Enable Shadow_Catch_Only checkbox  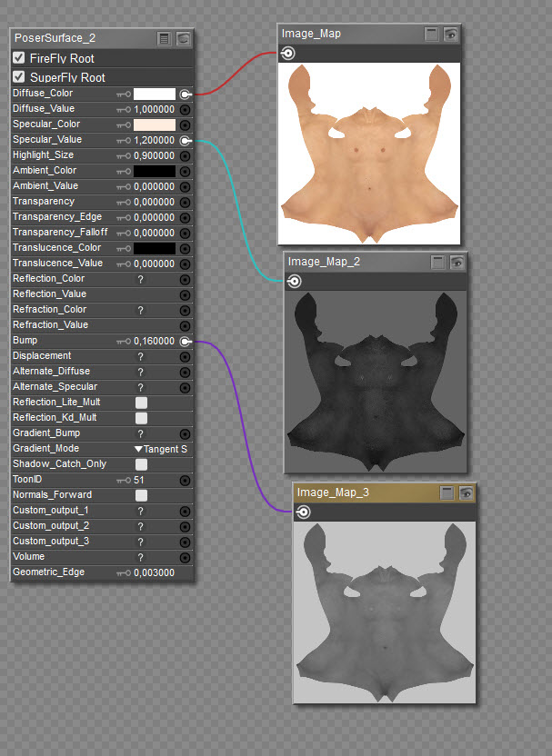141,464
